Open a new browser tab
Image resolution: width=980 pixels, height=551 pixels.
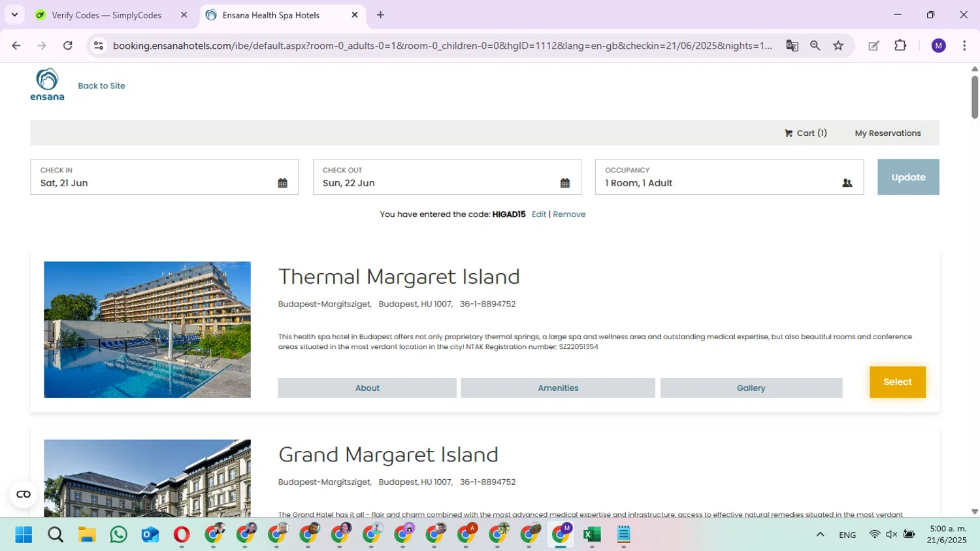pyautogui.click(x=380, y=15)
